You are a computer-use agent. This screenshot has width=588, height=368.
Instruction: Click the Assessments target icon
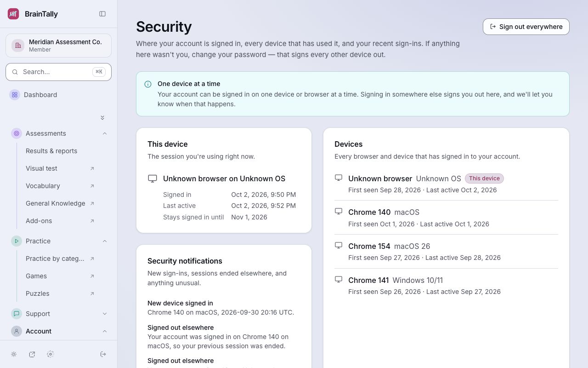17,133
